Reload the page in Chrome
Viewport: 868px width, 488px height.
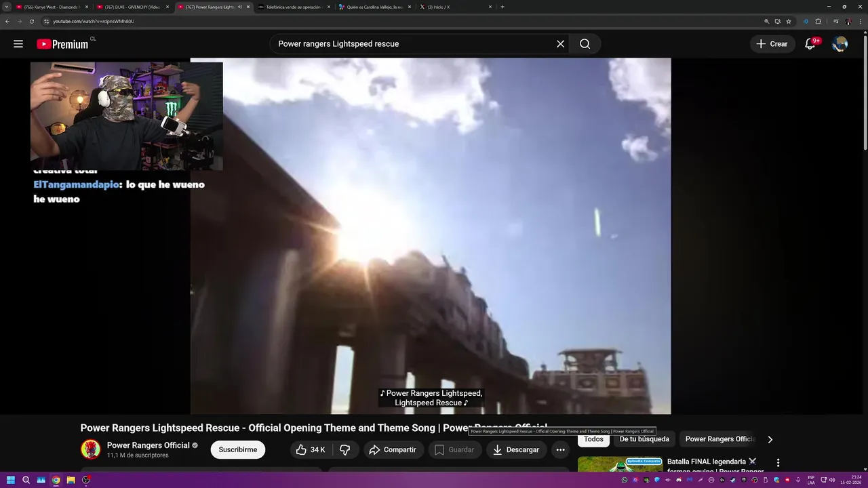31,21
